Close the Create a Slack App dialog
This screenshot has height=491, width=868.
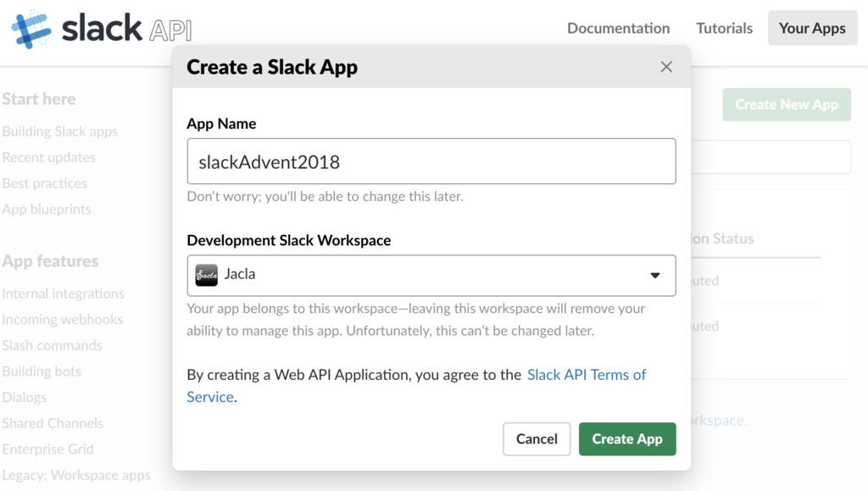666,67
